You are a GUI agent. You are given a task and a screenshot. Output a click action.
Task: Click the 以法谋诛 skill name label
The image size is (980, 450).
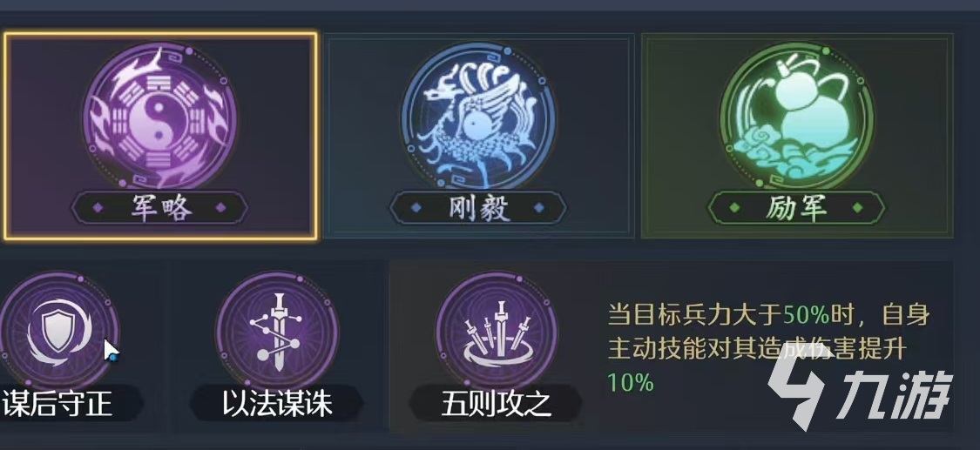[x=277, y=405]
